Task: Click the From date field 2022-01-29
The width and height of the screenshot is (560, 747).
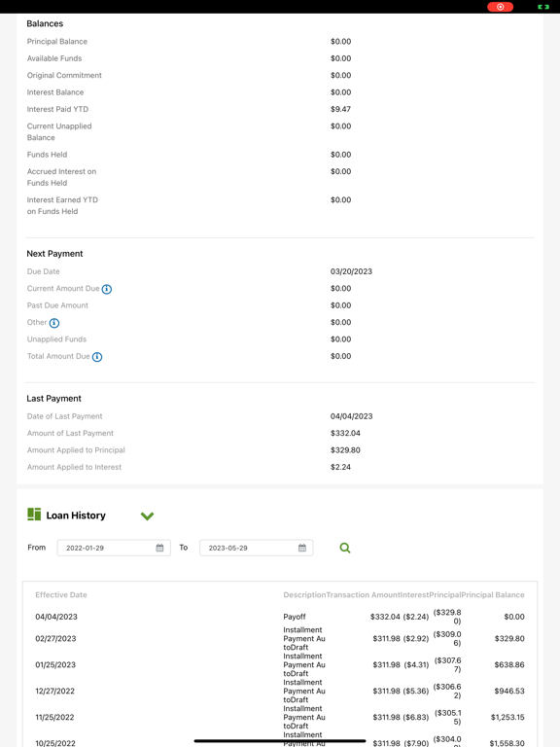Action: click(114, 548)
